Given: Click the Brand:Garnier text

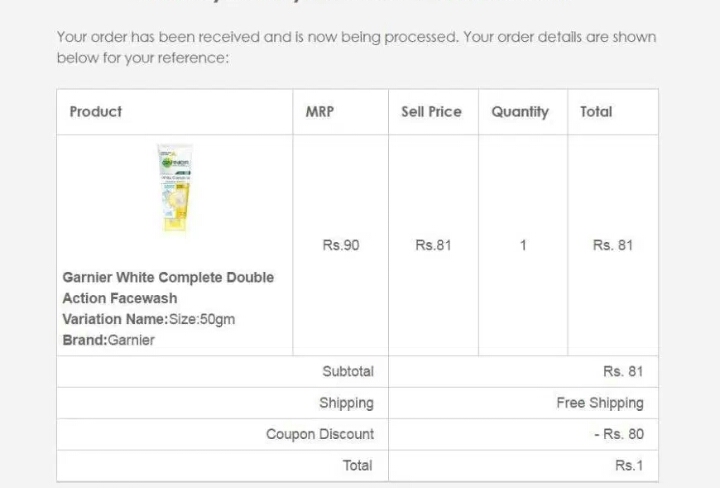Looking at the screenshot, I should tap(109, 340).
